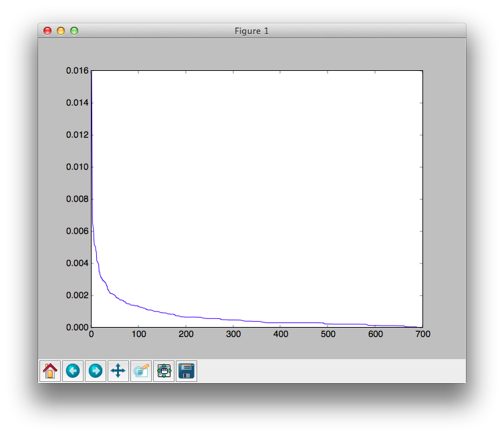Click the Figure 1 title text
The width and height of the screenshot is (504, 436).
[252, 31]
